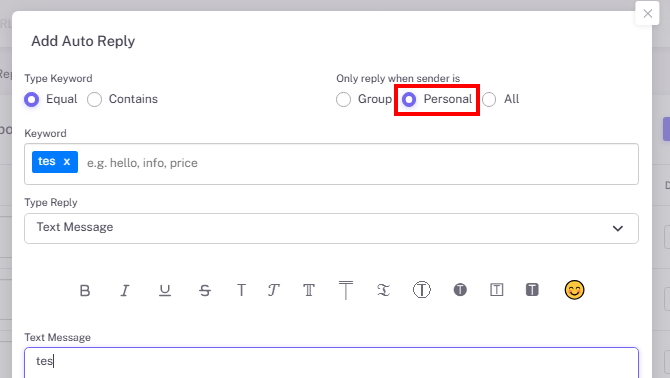The image size is (670, 378).
Task: Select the plain monospace T icon
Action: 241,290
